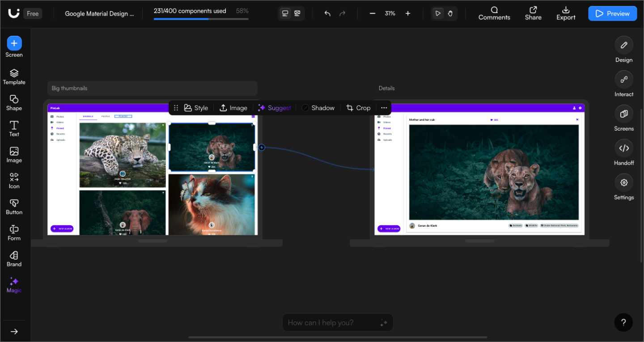This screenshot has width=644, height=342.
Task: Switch to wireframe view mode
Action: 297,13
